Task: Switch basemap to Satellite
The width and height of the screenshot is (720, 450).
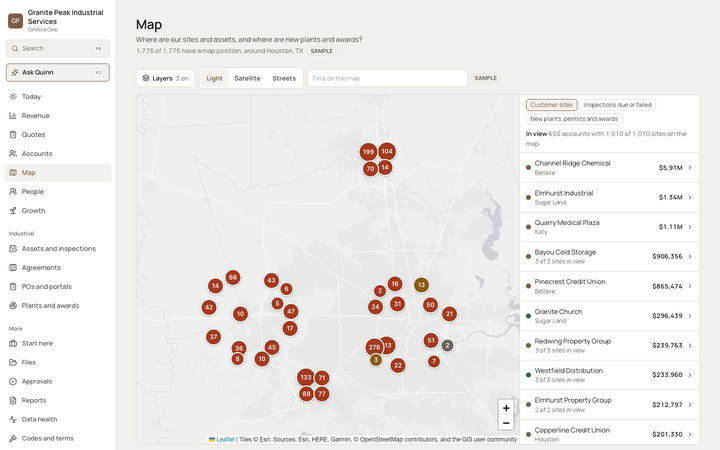Action: coord(247,79)
